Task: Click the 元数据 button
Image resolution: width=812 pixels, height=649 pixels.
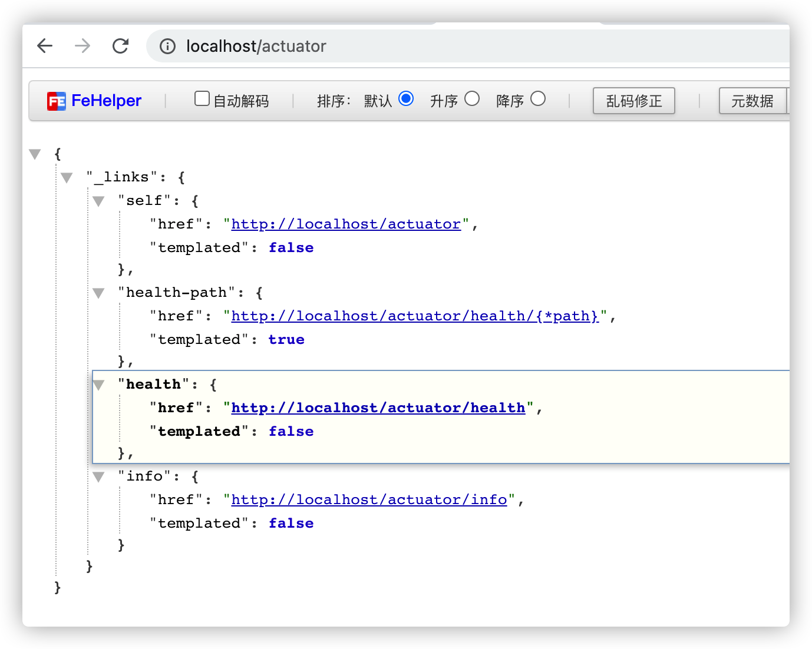Action: (x=752, y=101)
